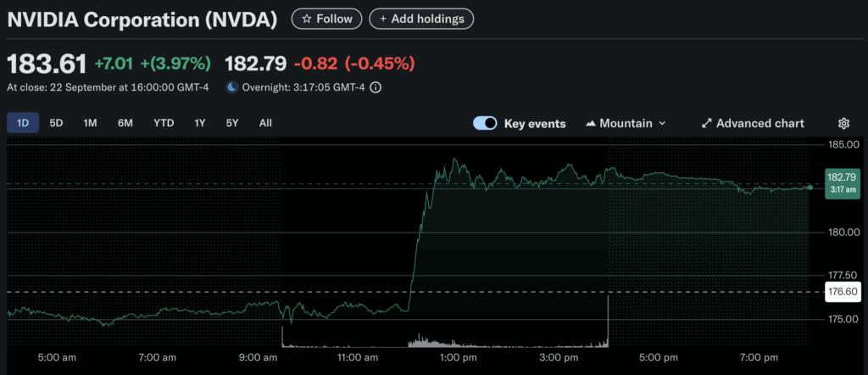Expand the Mountain chart type dropdown

tap(662, 123)
